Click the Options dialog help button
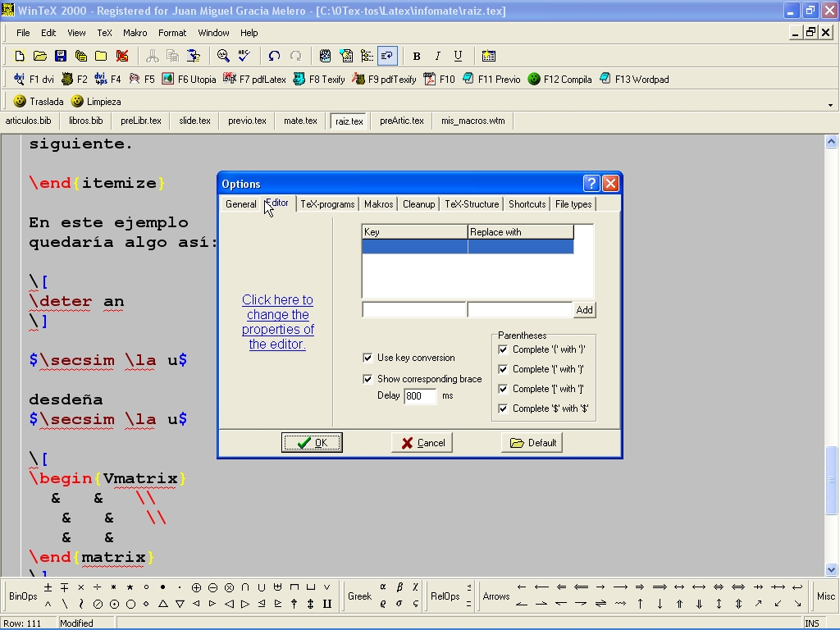840x630 pixels. tap(591, 184)
